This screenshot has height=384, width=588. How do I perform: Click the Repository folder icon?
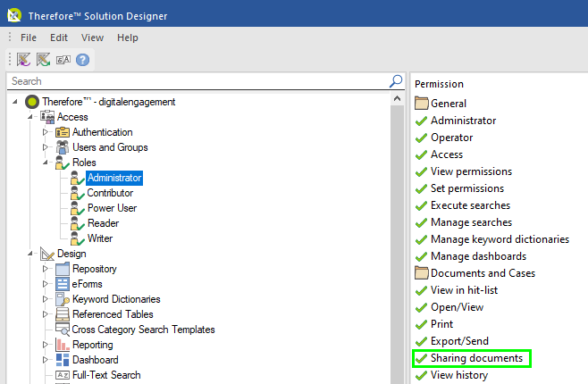click(63, 269)
